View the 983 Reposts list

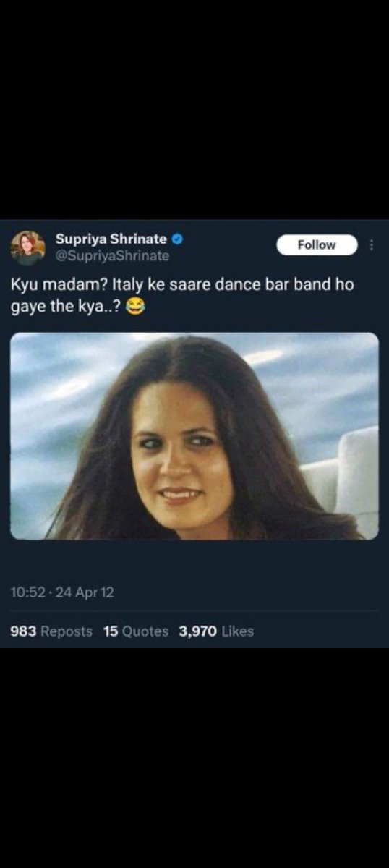pos(51,631)
